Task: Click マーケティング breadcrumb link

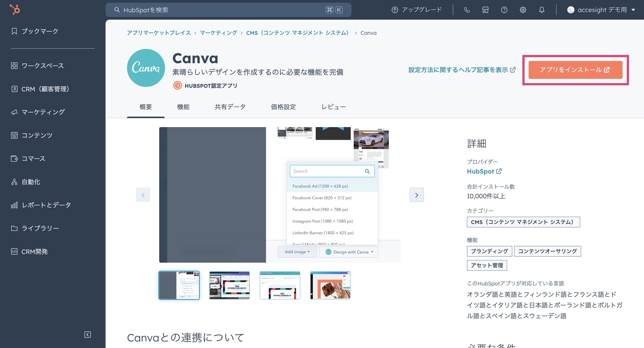Action: coord(218,33)
